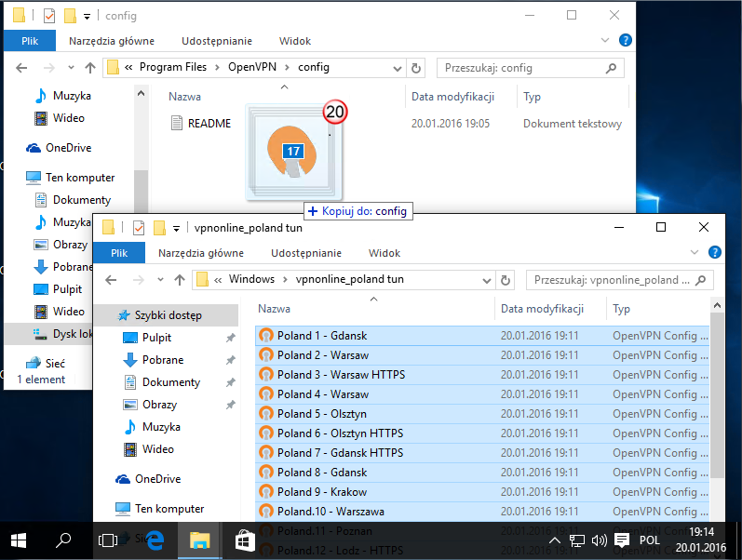
Task: Open network status icon in system tray
Action: point(577,540)
